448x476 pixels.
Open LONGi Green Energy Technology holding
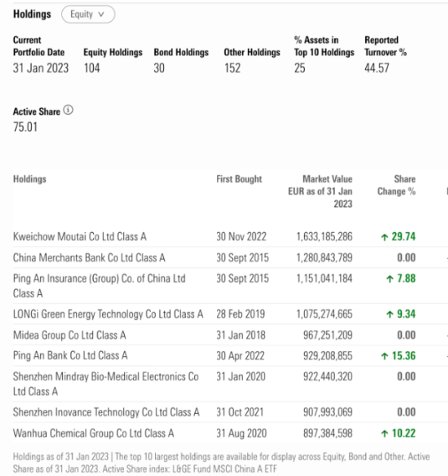108,314
